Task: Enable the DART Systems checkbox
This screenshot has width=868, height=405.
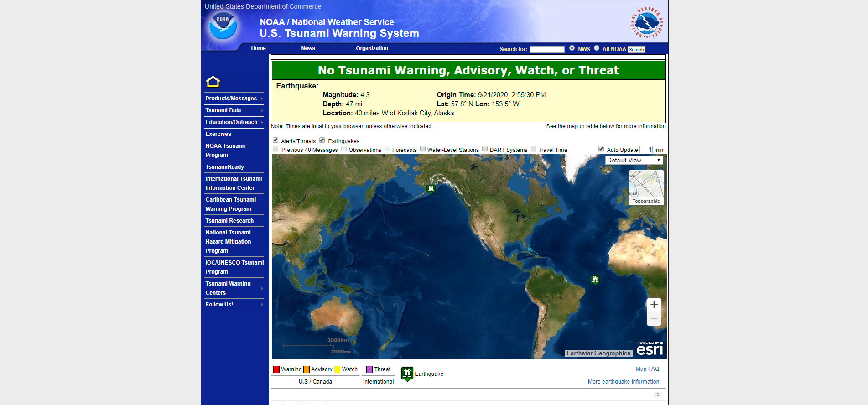Action: tap(485, 149)
